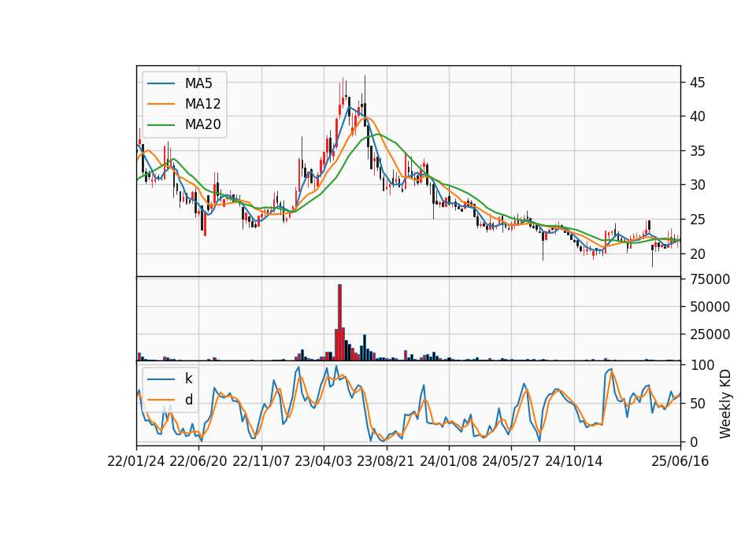Image resolution: width=756 pixels, height=543 pixels.
Task: Click the 22/06/20 date tick label
Action: (x=198, y=461)
